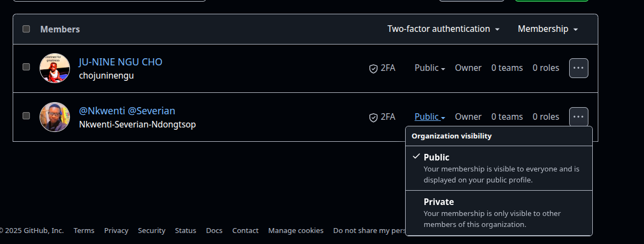Open the Contact footer link

tap(245, 230)
